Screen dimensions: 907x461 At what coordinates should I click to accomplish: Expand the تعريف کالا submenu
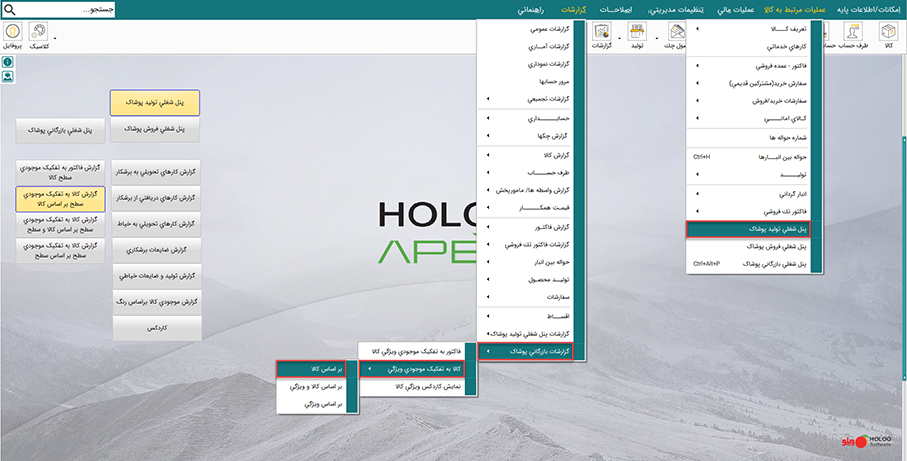(749, 29)
